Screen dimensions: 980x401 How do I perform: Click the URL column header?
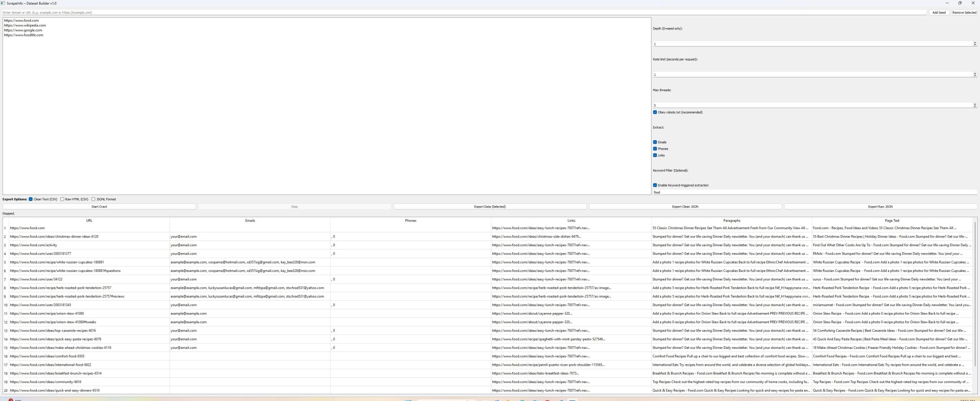click(x=89, y=221)
